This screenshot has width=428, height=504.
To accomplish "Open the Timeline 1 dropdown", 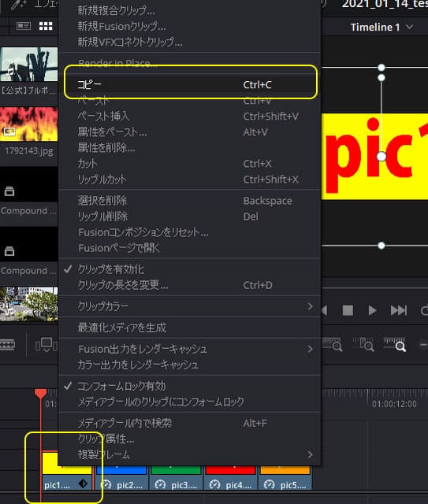I will tap(381, 27).
